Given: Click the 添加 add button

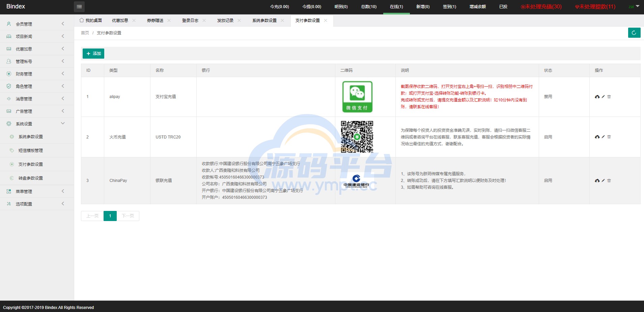Looking at the screenshot, I should 93,54.
